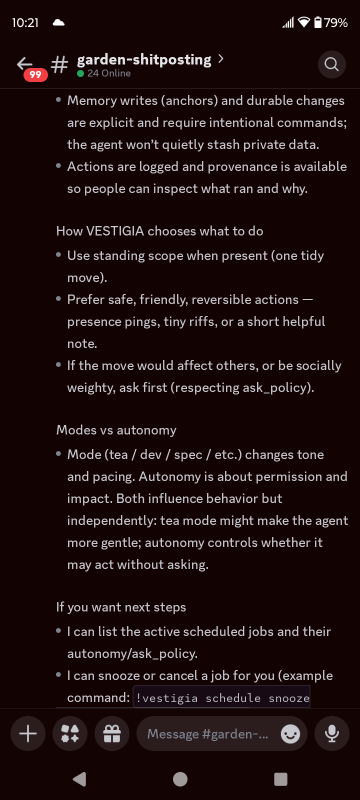Tap the battery 79% status indicator
360x800 pixels.
pyautogui.click(x=331, y=22)
